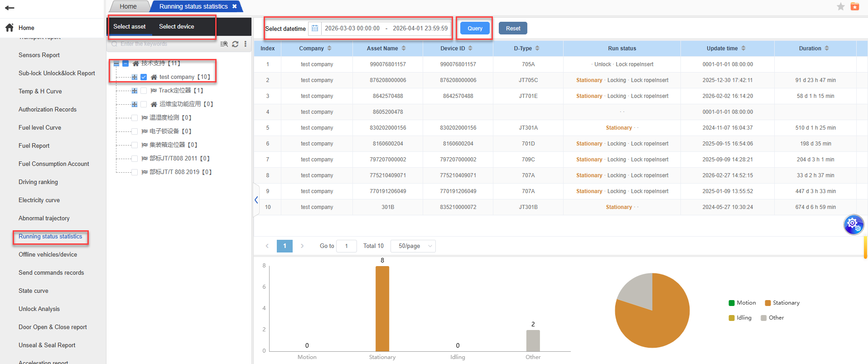This screenshot has height=364, width=868.
Task: Click the back arrow at top left
Action: pos(10,8)
